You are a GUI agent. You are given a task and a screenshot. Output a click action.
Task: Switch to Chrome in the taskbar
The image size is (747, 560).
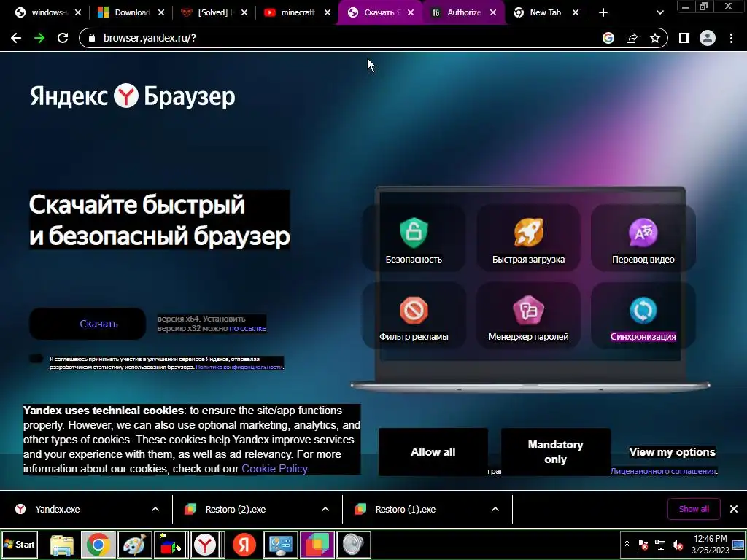tap(98, 545)
